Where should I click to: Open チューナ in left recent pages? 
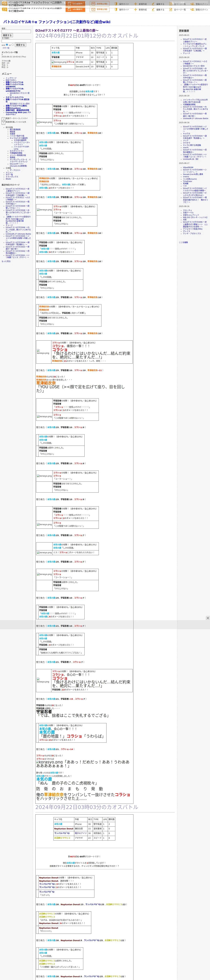9,225
